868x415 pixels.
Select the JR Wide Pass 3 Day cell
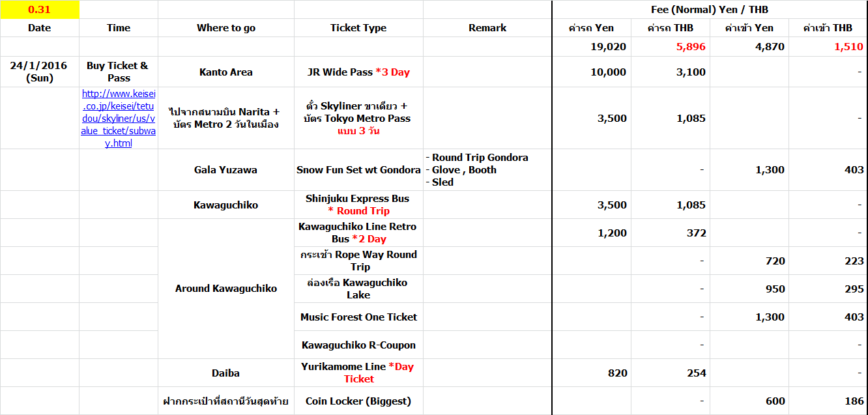[358, 72]
